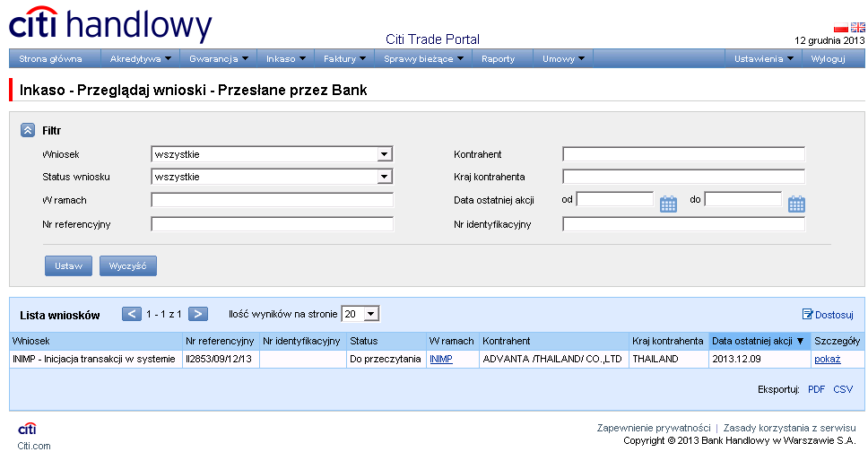The height and width of the screenshot is (452, 868).
Task: Go to Strona główna
Action: (x=50, y=58)
